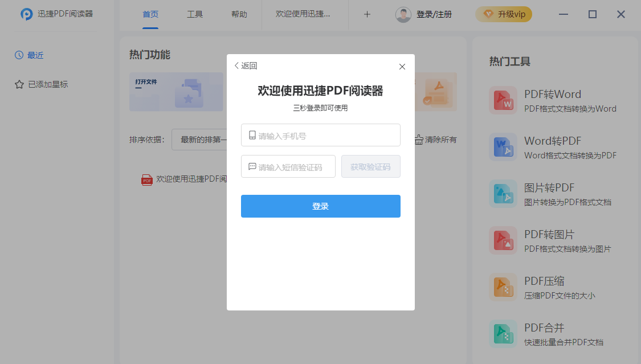Click the 获取验证码 button
Viewport: 641px width, 364px height.
pos(371,166)
